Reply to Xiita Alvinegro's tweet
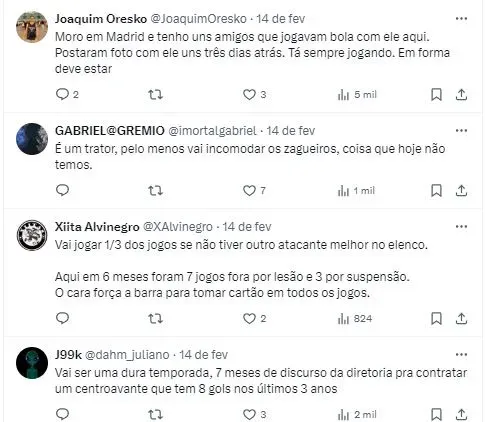The image size is (485, 422). [x=62, y=319]
